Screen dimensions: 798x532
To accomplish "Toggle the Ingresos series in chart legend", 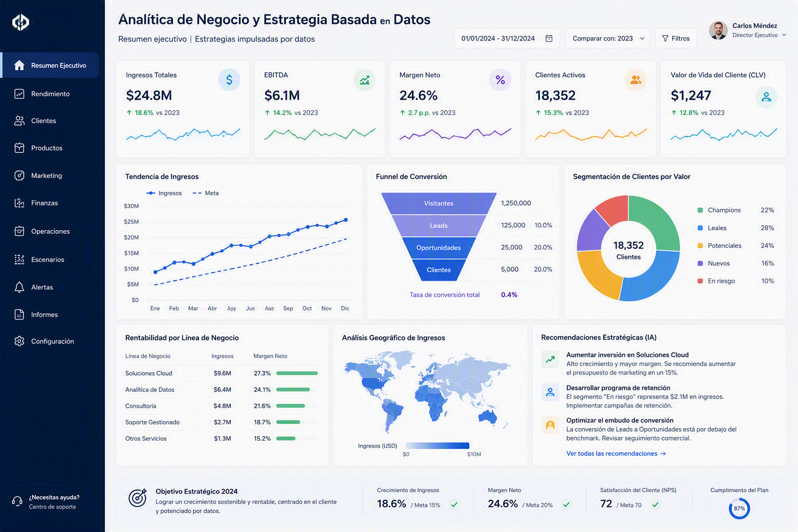I will pyautogui.click(x=164, y=193).
